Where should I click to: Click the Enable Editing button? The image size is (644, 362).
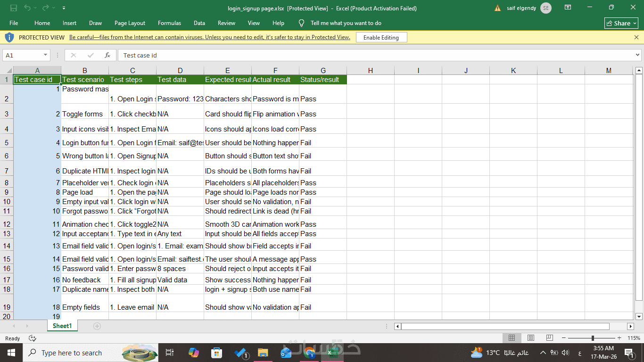click(381, 37)
